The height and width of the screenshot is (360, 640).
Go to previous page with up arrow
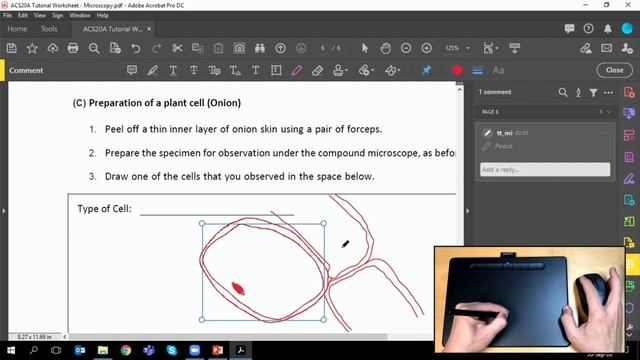click(x=280, y=48)
